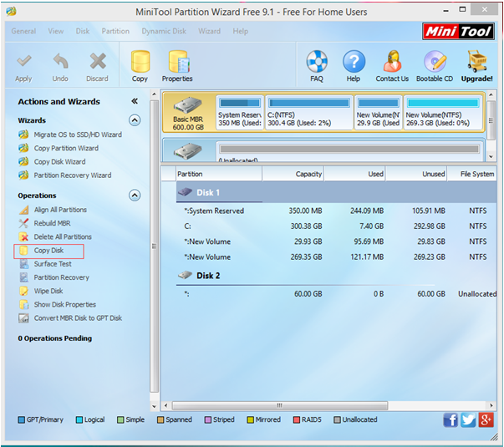Click the RAID5 legend color swatch

click(x=297, y=419)
